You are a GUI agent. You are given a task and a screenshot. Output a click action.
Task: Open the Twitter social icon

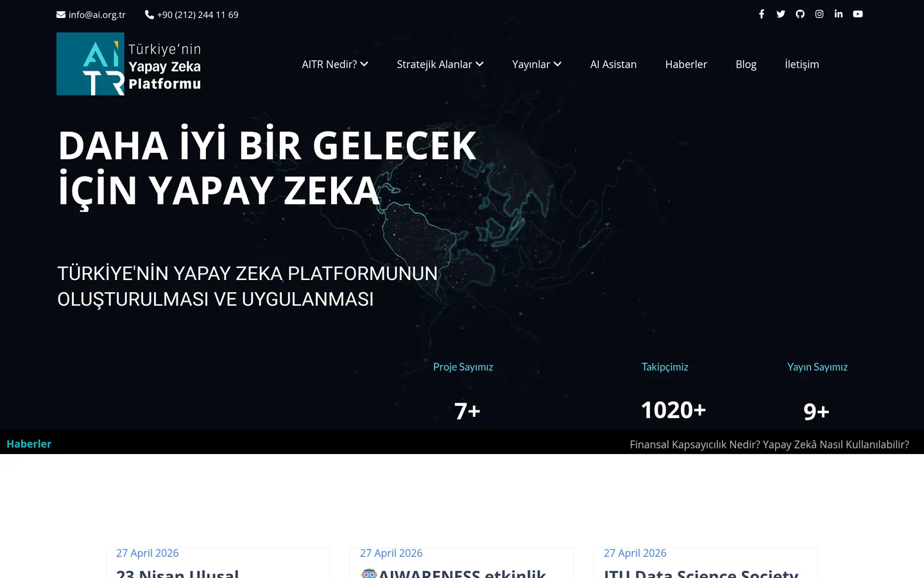781,14
